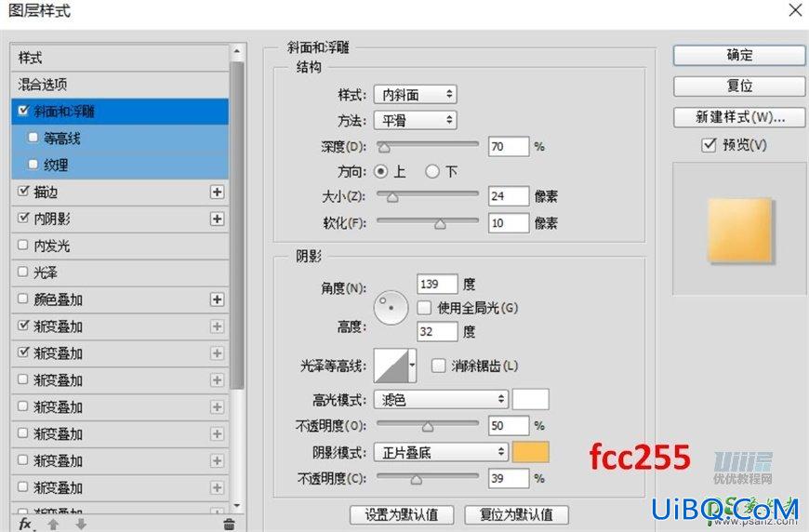Open the 样式 dropdown showing 内斜面
The width and height of the screenshot is (809, 532).
[x=416, y=95]
